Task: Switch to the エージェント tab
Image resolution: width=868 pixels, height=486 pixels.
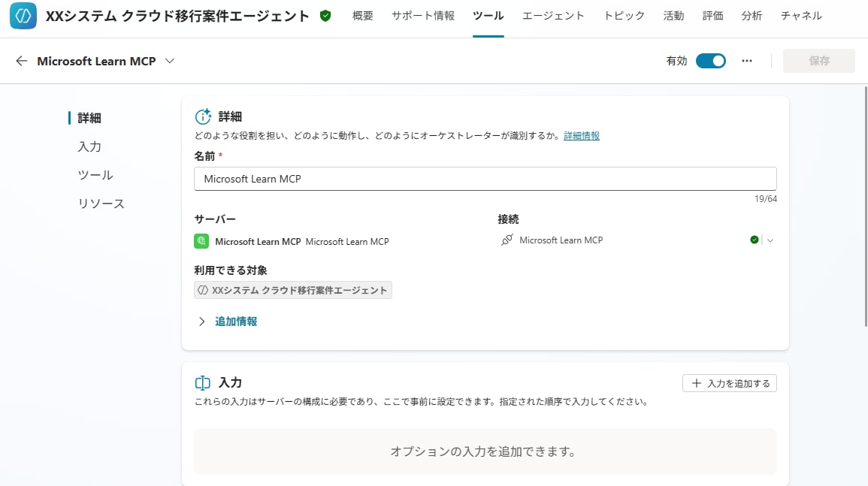Action: click(553, 16)
